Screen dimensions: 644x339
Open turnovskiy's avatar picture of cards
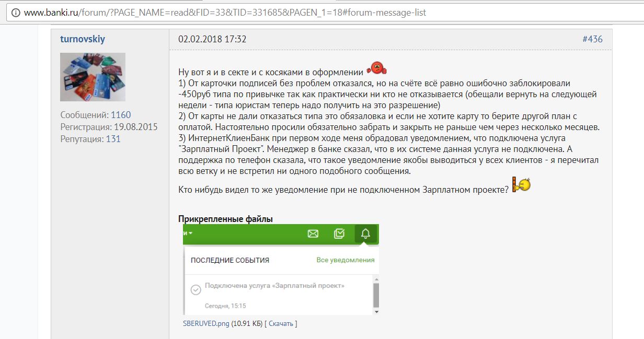click(x=93, y=77)
